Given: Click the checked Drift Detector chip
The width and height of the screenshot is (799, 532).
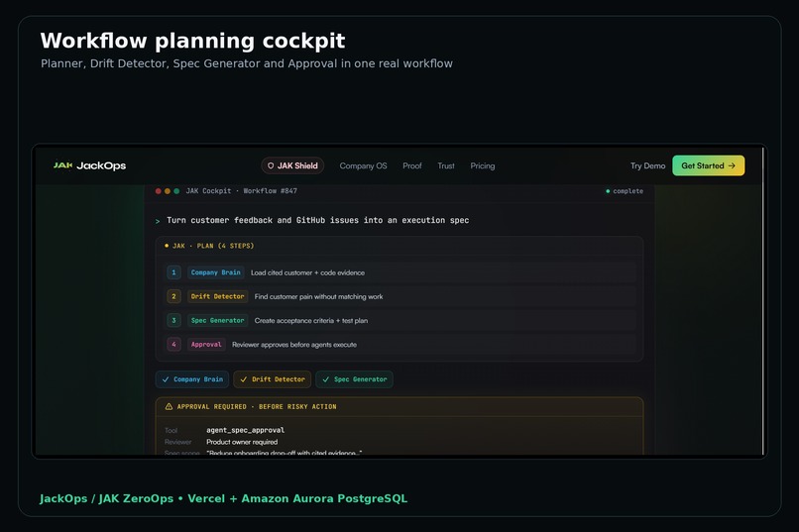Looking at the screenshot, I should pos(272,379).
